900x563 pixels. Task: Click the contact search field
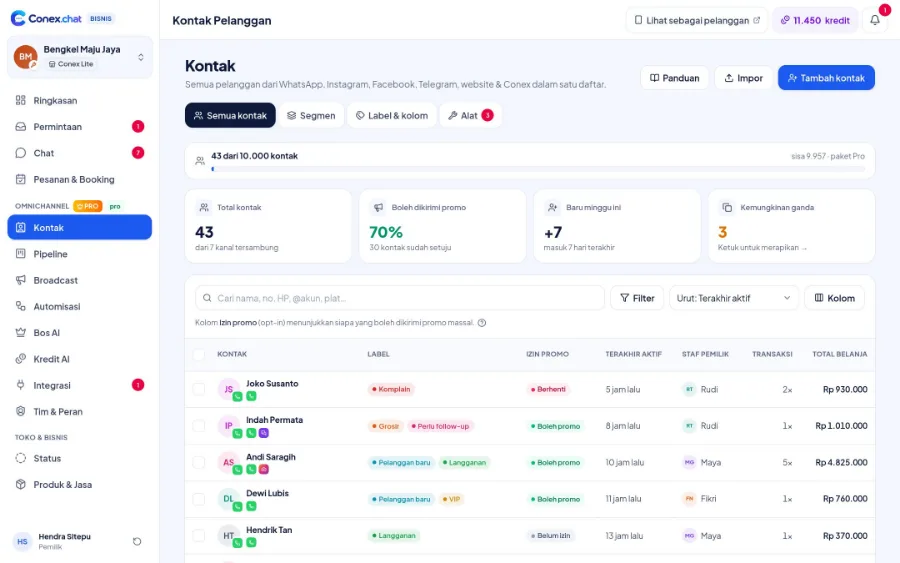(x=400, y=298)
